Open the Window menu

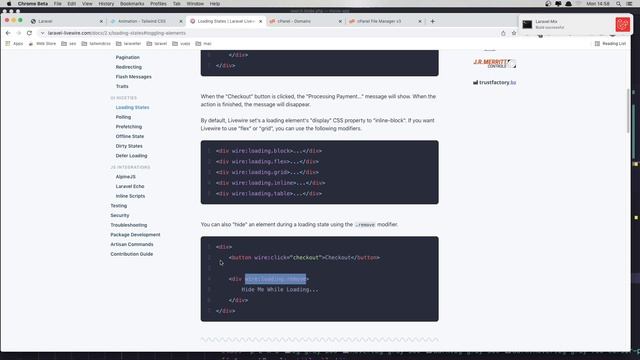[195, 4]
